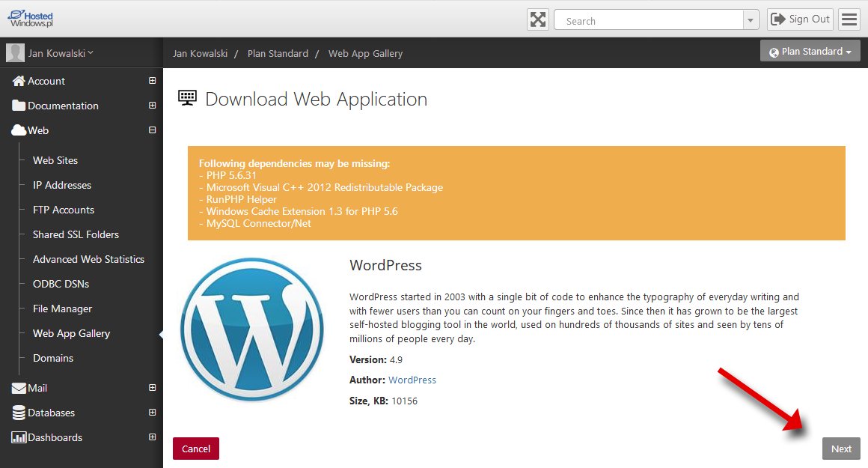868x468 pixels.
Task: Click the Databases stack icon
Action: (19, 413)
